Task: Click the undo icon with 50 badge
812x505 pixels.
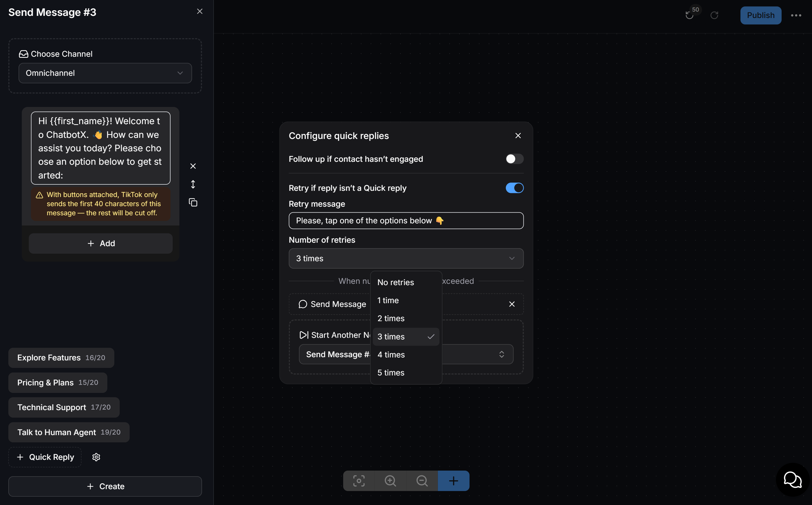Action: (x=689, y=15)
